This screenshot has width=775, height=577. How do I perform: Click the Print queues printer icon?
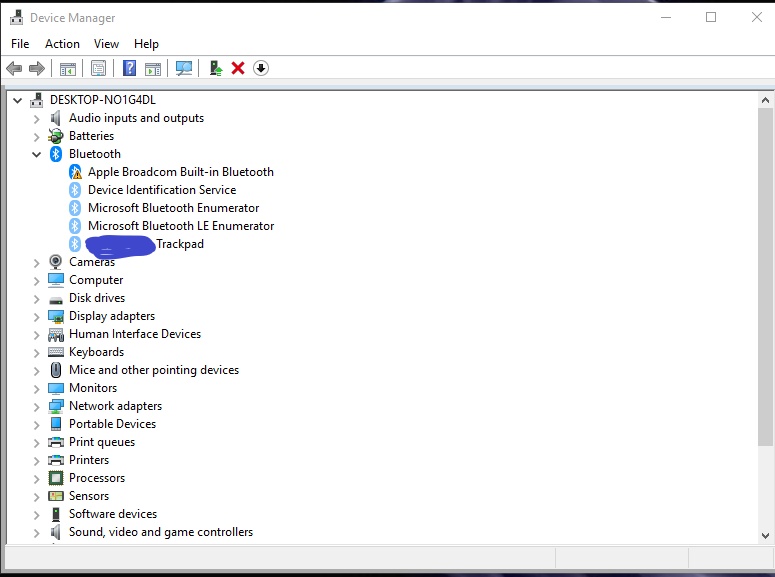(56, 442)
